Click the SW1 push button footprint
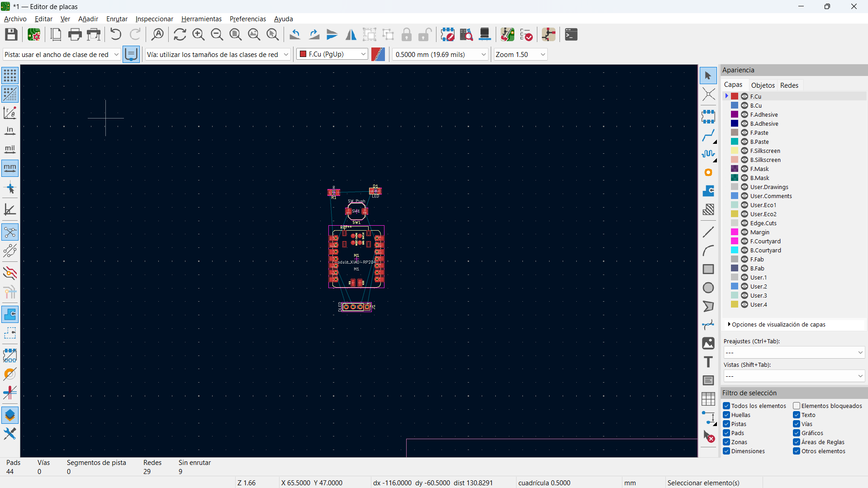Viewport: 868px width, 488px height. point(356,211)
